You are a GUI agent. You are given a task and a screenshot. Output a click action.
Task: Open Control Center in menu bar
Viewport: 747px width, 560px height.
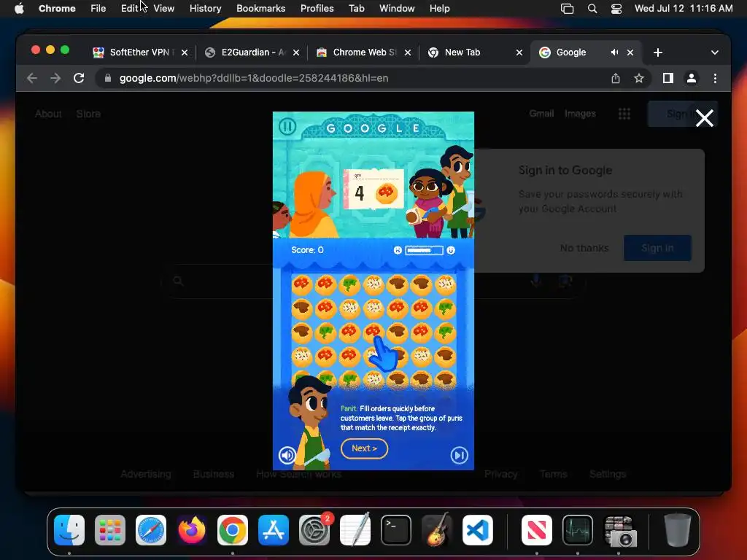tap(616, 9)
